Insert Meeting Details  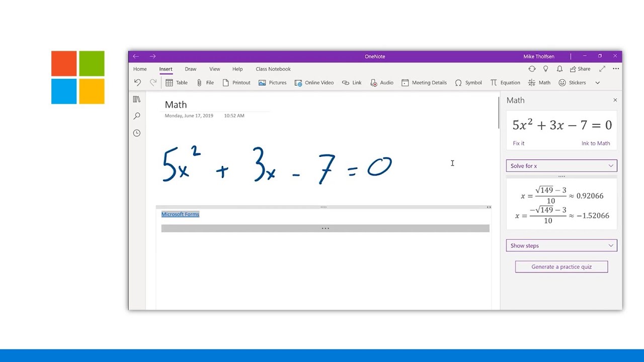[x=424, y=82]
